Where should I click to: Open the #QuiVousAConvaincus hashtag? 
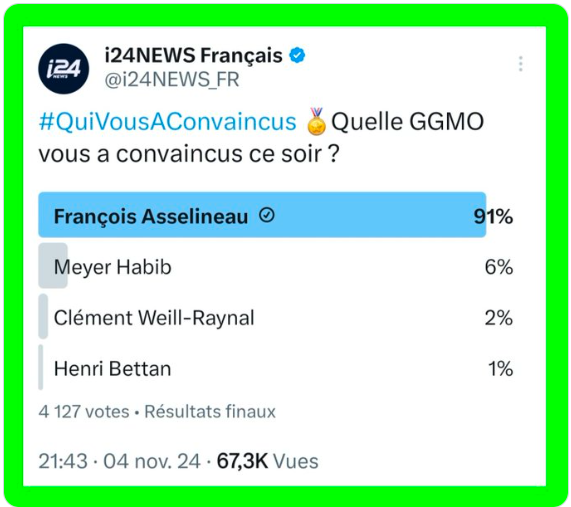click(x=168, y=122)
